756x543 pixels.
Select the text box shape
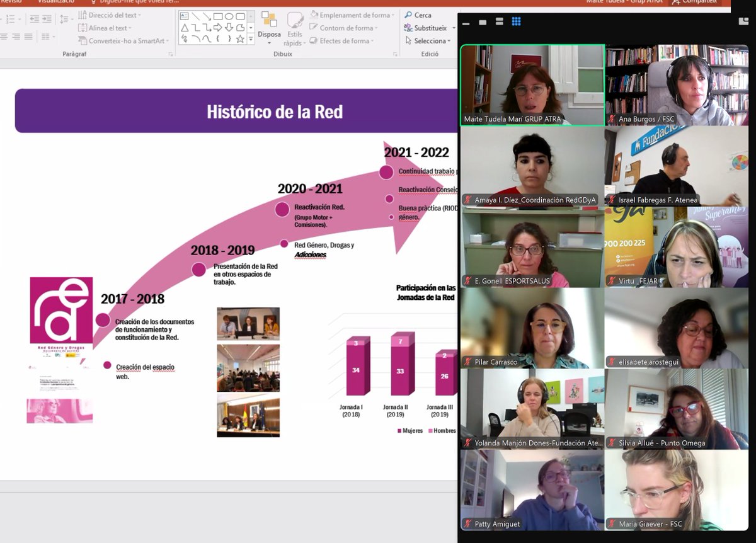(184, 16)
